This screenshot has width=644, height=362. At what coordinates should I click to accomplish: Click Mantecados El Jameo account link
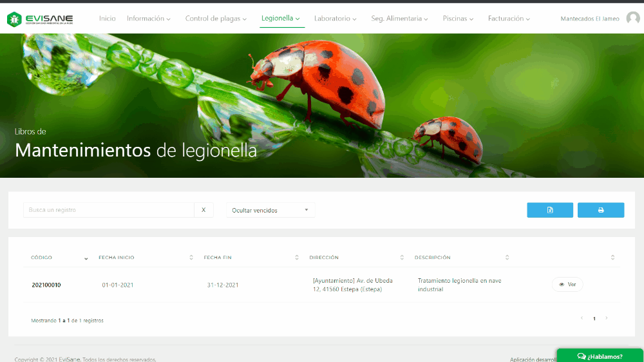[589, 19]
